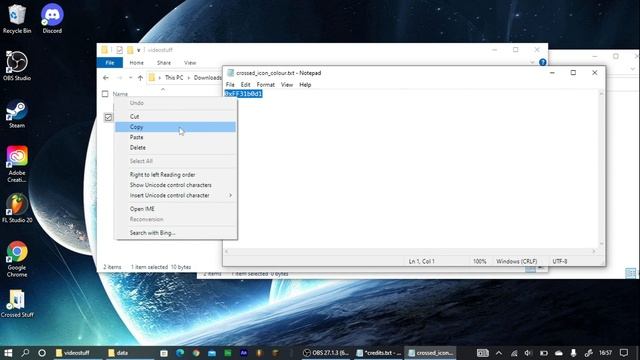Choose Open IME in context menu
640x360 pixels.
(x=176, y=209)
